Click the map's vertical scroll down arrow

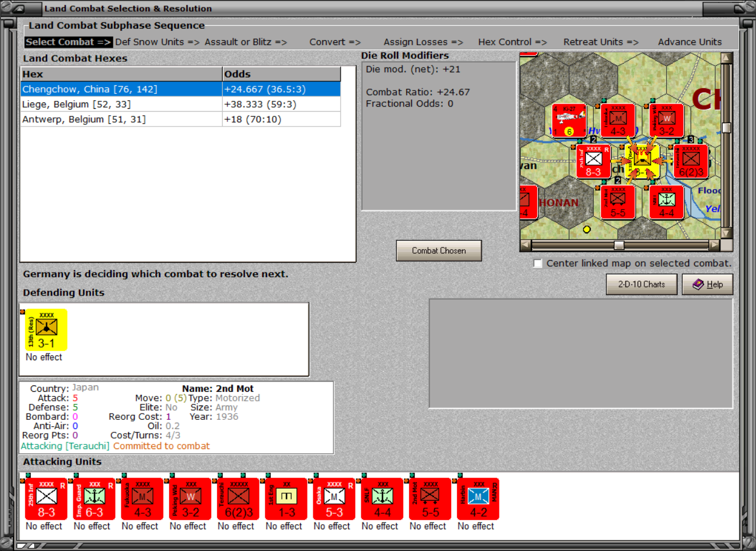point(726,233)
